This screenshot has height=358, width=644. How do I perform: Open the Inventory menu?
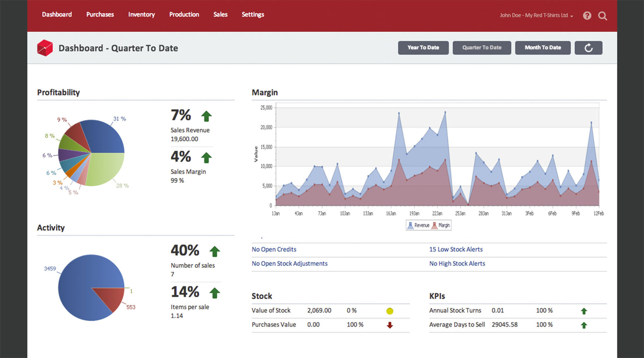[141, 14]
